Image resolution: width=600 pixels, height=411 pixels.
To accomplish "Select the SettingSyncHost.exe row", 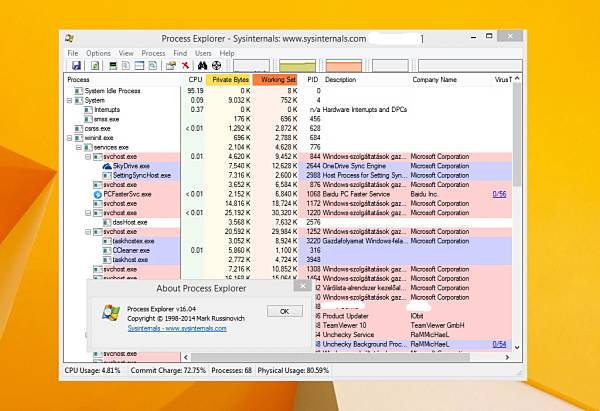I will tap(288, 176).
